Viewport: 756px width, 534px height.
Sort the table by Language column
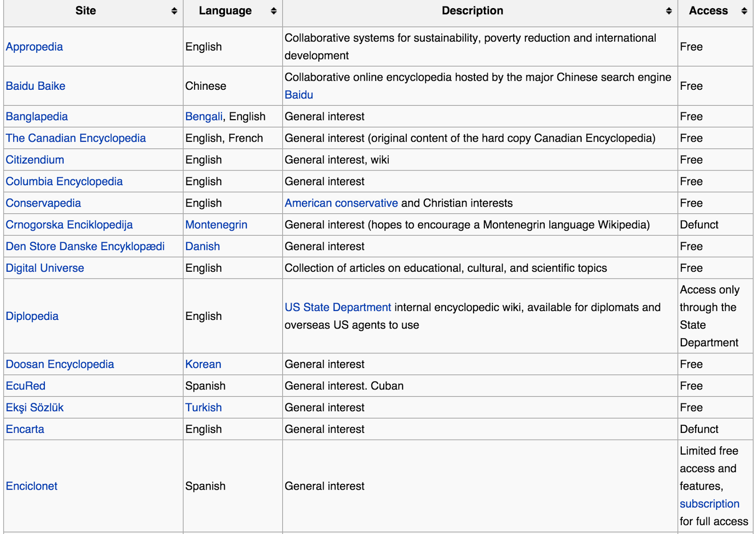click(273, 10)
